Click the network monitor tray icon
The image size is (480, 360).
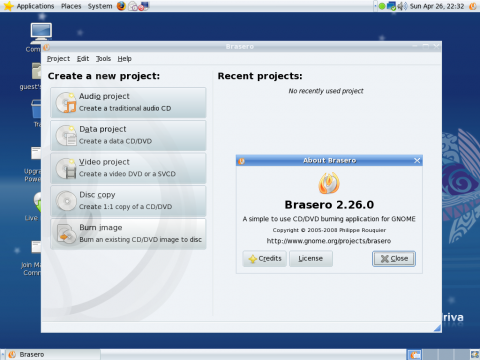[x=391, y=6]
